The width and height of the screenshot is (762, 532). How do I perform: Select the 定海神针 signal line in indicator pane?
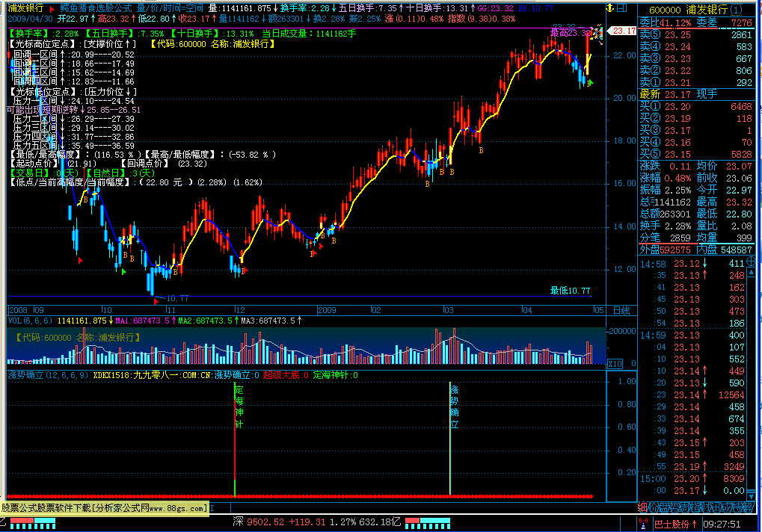point(236,439)
